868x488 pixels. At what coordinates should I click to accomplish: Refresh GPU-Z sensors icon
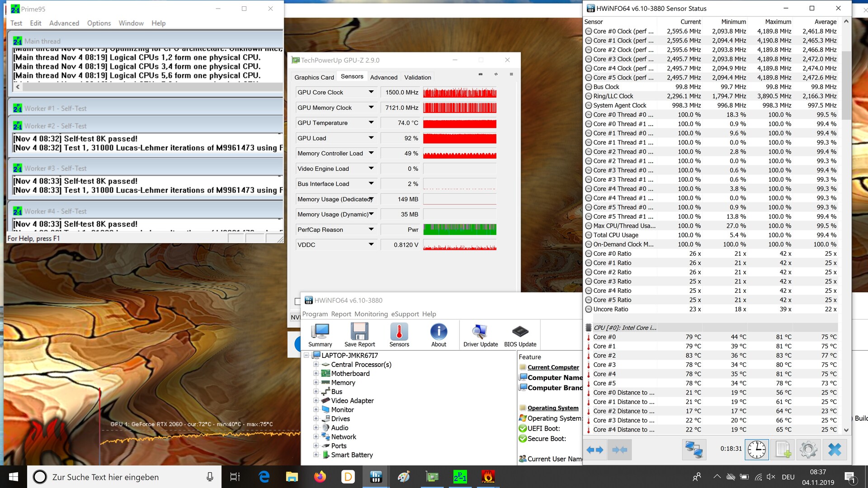496,74
